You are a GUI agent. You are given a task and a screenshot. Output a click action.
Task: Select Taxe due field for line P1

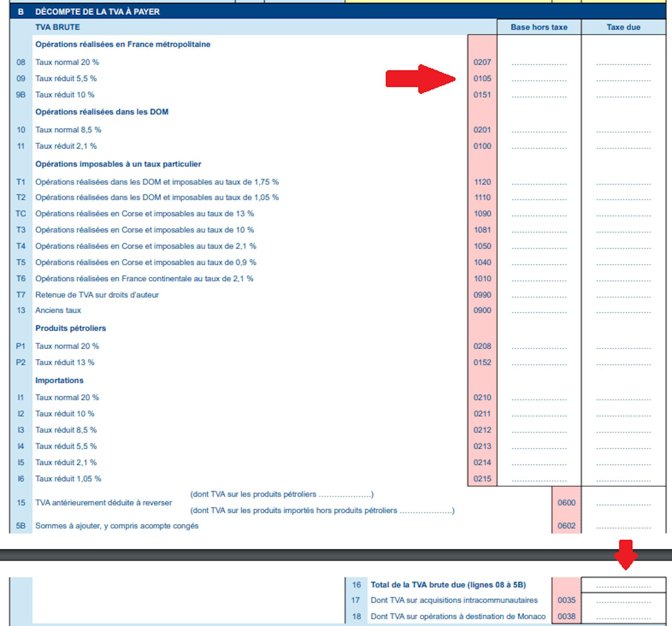[623, 347]
